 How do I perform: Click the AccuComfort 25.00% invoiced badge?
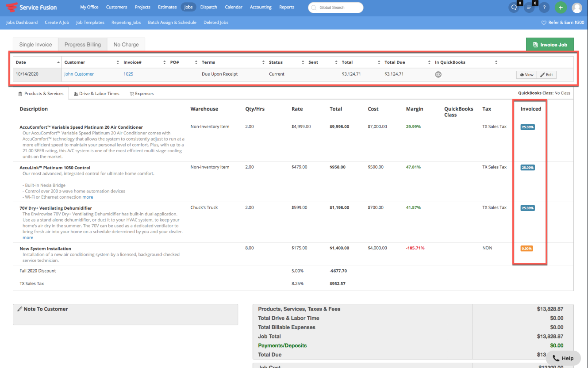[527, 127]
